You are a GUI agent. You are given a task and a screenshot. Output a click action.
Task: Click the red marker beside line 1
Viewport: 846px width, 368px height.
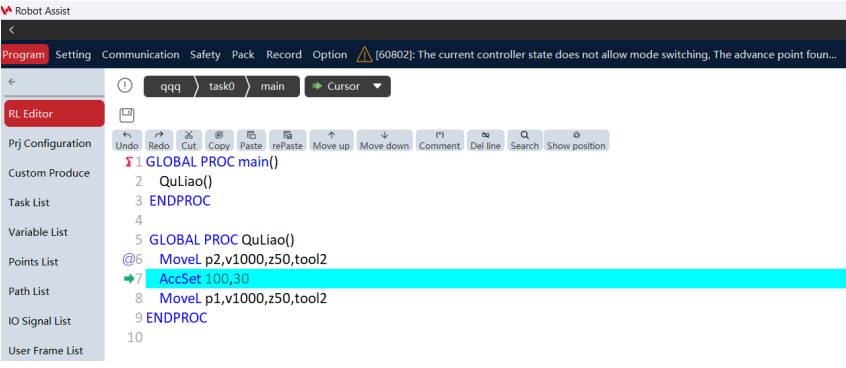tap(128, 162)
